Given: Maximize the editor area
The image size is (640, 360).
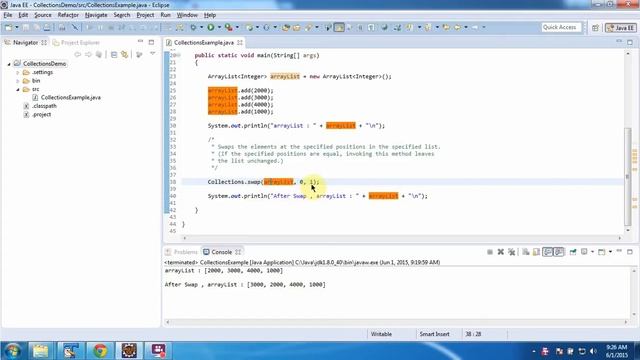Looking at the screenshot, I should (x=630, y=42).
